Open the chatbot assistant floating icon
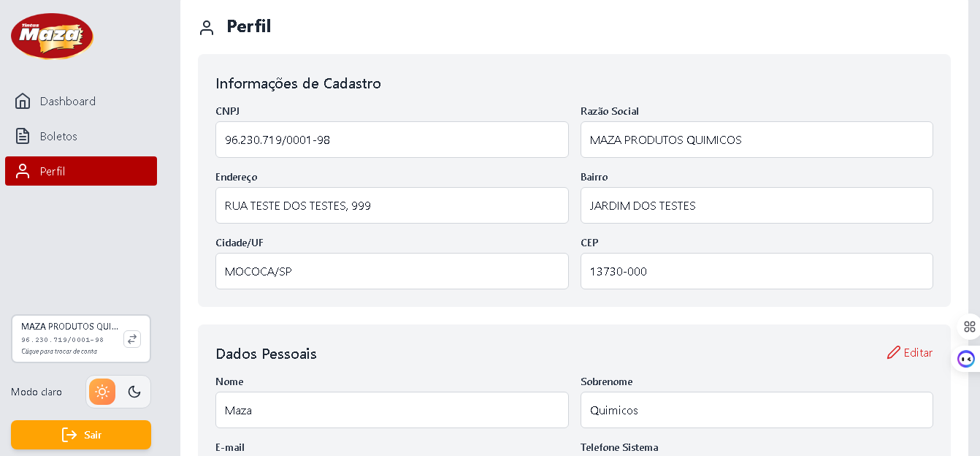This screenshot has width=980, height=456. [x=966, y=359]
